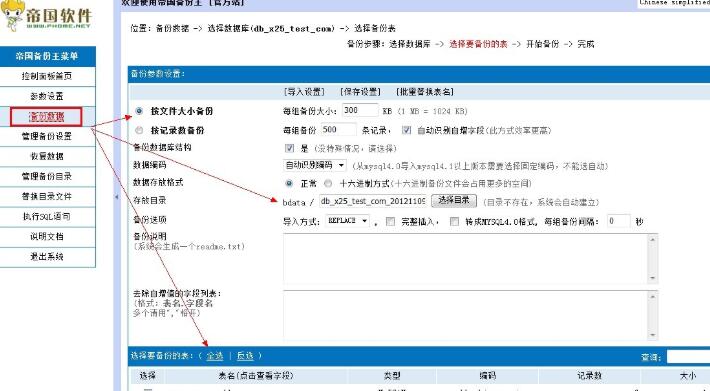710x391 pixels.
Task: Click the 编码 column header
Action: click(487, 376)
